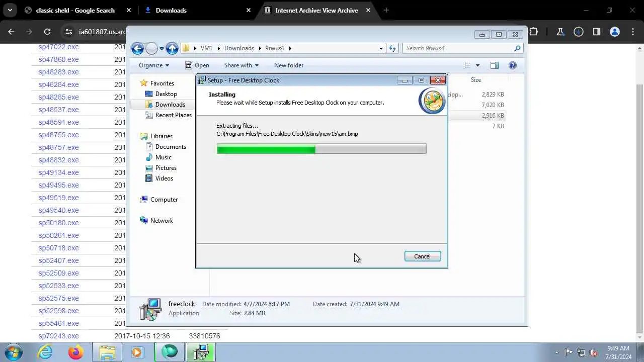Screen dimensions: 644x362
Task: Switch to Internet Archive View Archive tab
Action: point(316,10)
